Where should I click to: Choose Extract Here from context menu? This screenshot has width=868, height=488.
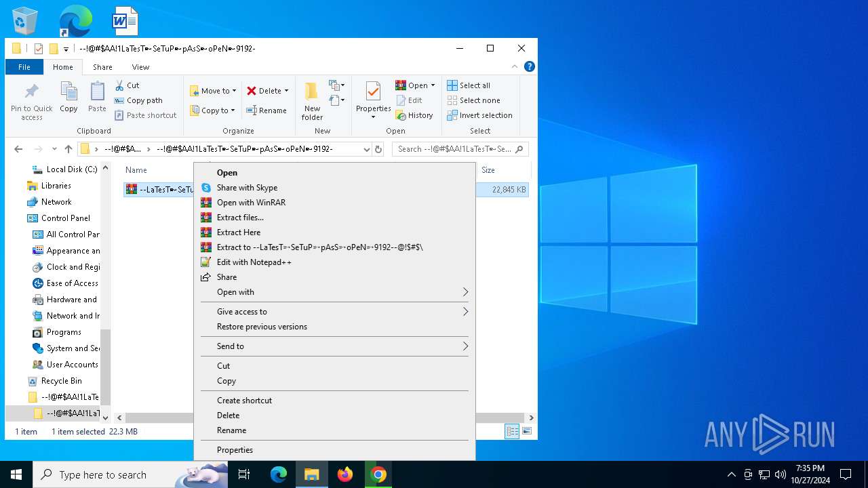(x=334, y=232)
